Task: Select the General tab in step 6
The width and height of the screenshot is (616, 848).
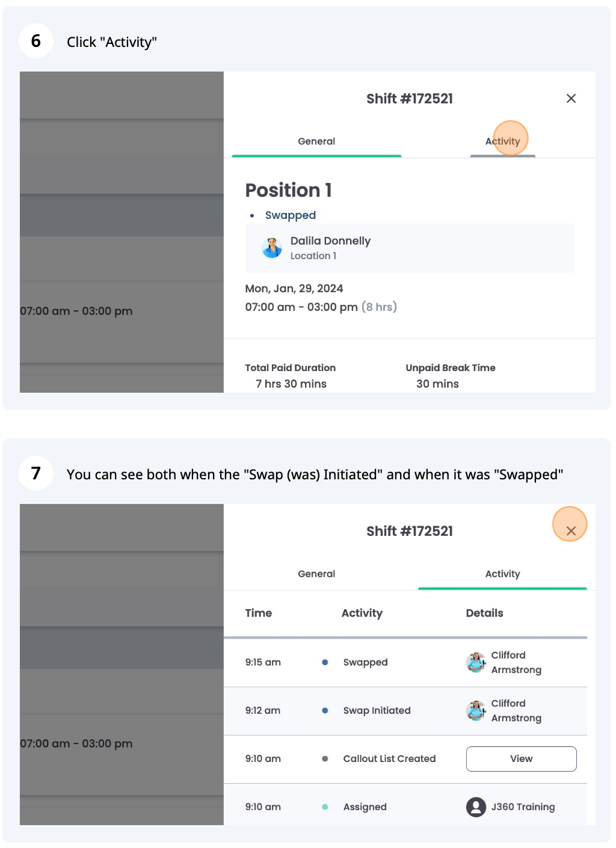Action: [x=316, y=141]
